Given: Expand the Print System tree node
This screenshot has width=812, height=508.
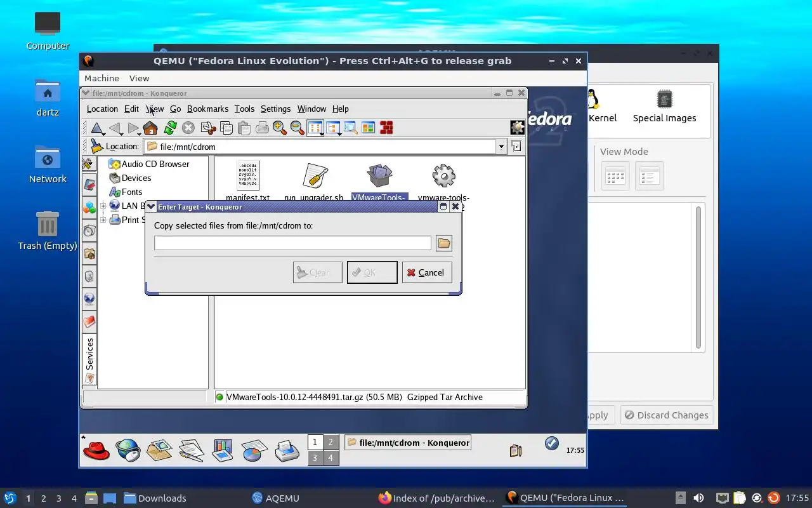Looking at the screenshot, I should (x=103, y=220).
